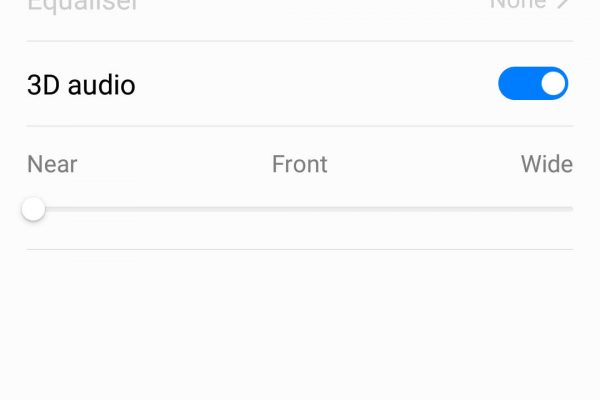
Task: Click the slider track between Near and Front
Action: point(167,209)
